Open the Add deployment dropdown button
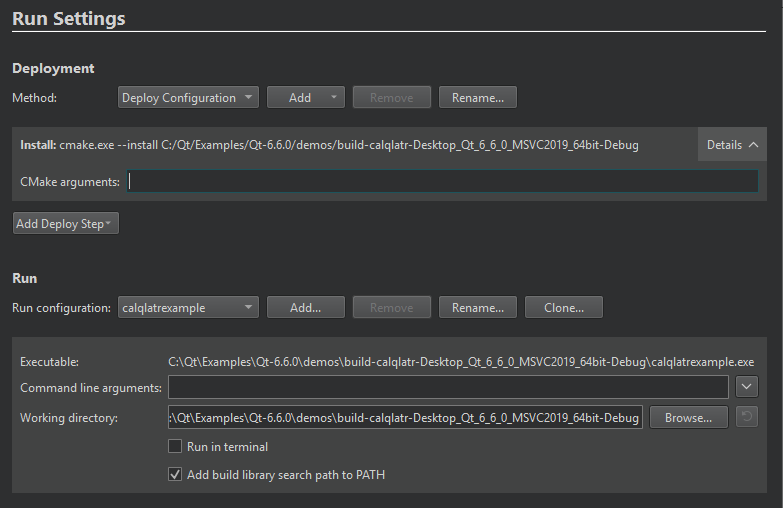The image size is (783, 508). coord(306,98)
